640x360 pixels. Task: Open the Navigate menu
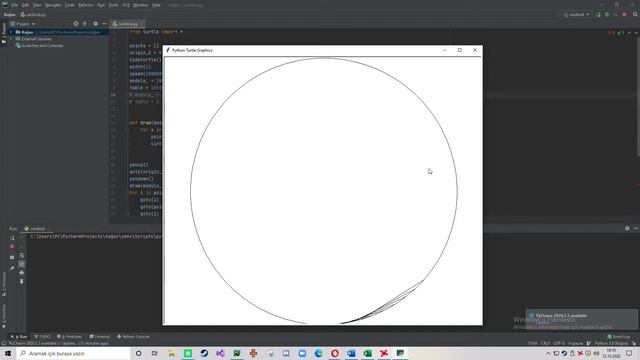click(x=53, y=5)
